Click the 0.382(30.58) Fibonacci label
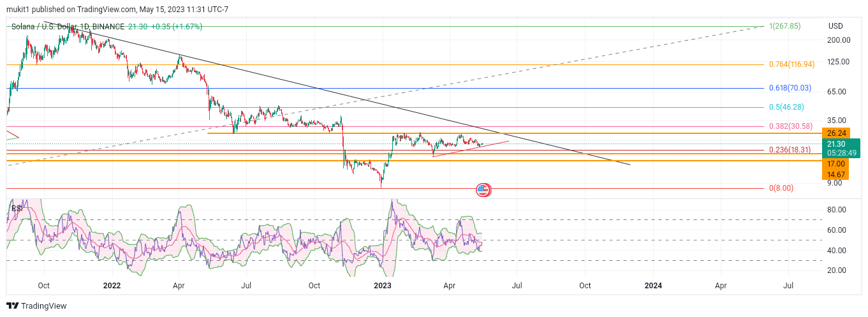868x317 pixels. coord(790,126)
